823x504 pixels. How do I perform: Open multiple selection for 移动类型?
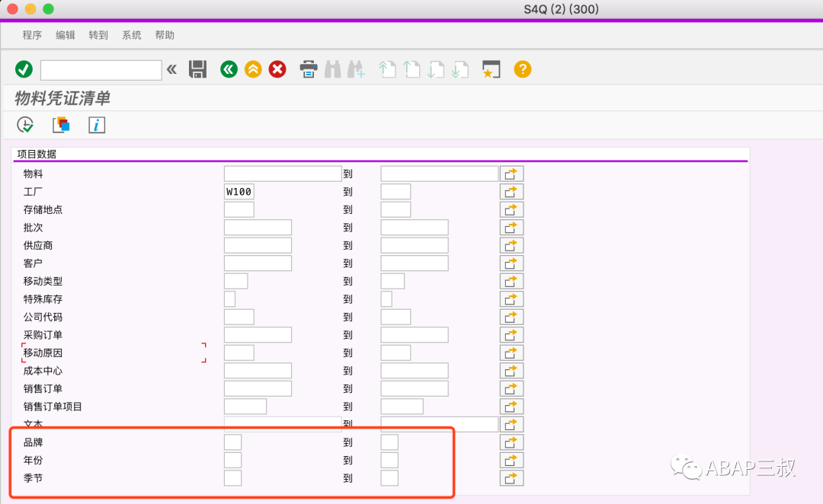point(511,281)
